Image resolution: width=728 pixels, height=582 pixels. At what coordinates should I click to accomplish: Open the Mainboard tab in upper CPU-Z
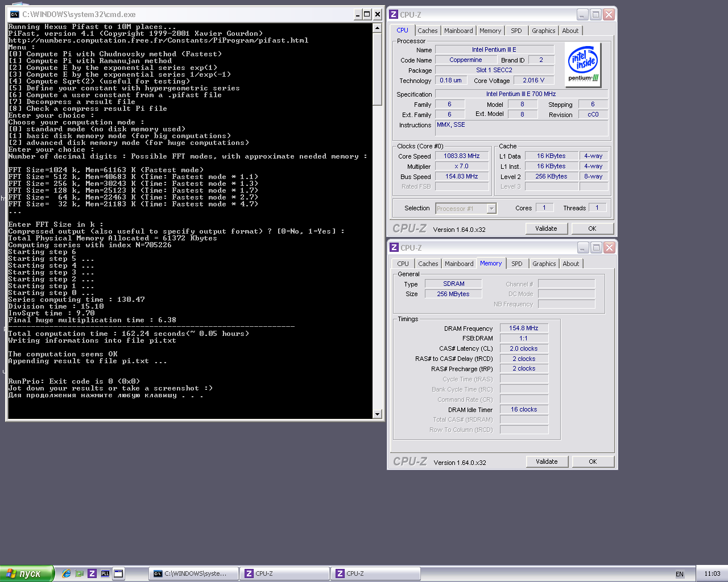(x=458, y=31)
